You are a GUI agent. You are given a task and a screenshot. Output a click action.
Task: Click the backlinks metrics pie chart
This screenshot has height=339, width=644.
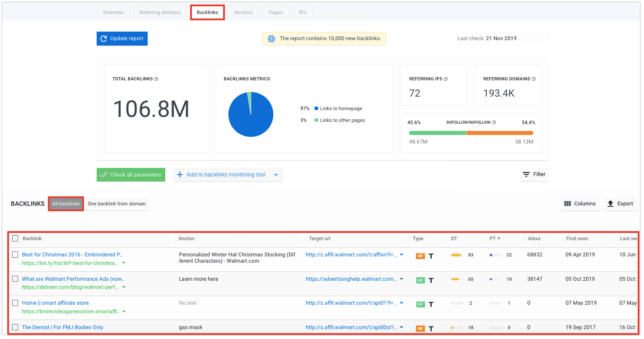click(251, 115)
